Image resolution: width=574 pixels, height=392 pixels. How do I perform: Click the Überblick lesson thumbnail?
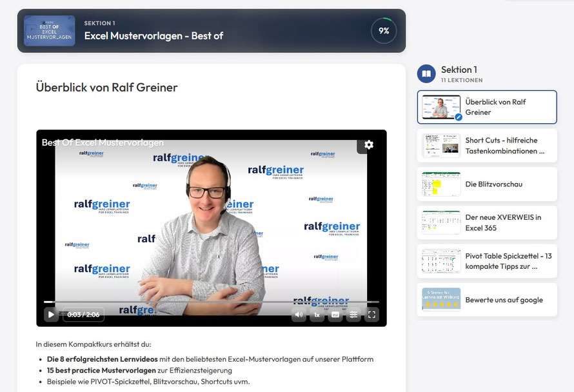pos(441,107)
